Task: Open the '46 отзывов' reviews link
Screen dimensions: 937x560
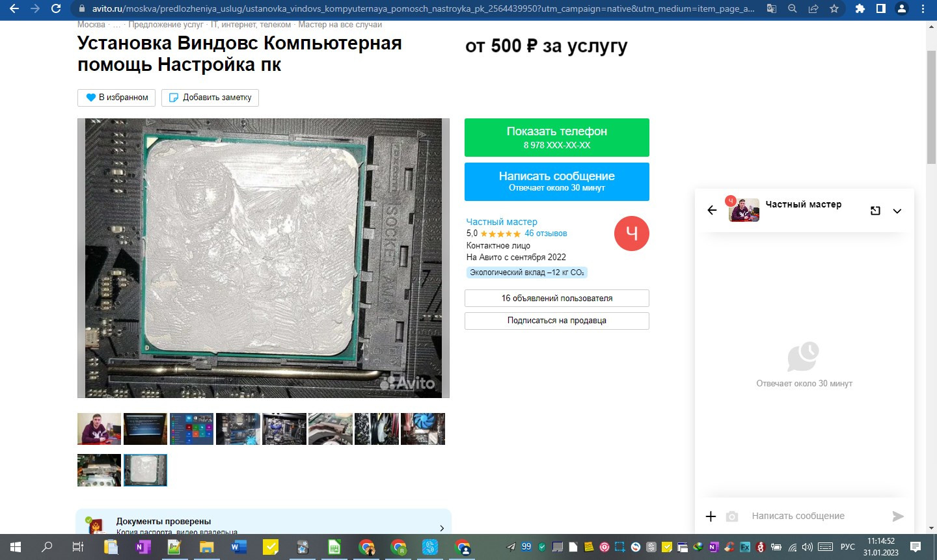Action: 545,233
